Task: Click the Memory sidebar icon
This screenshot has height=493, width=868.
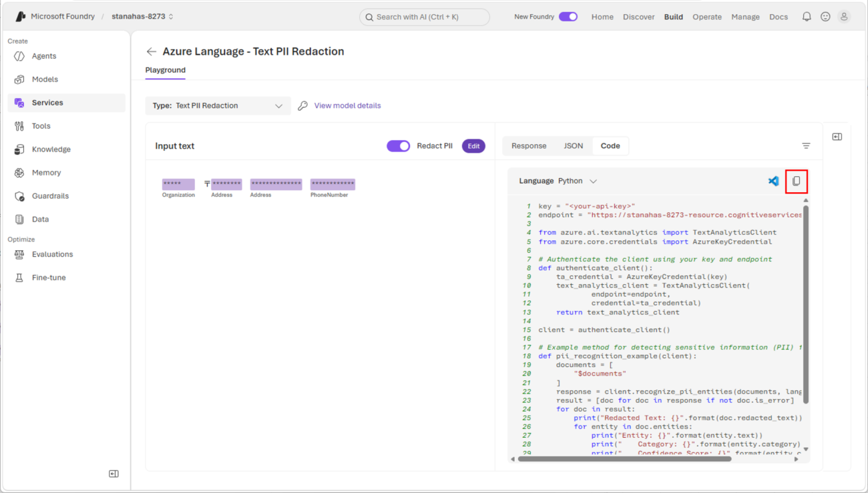Action: [19, 173]
